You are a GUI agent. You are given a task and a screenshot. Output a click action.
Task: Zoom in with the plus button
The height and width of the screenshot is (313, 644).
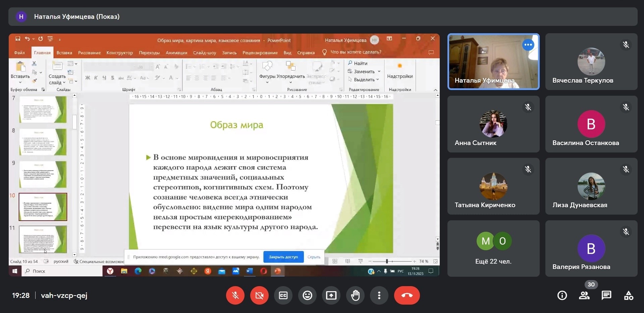(x=415, y=261)
